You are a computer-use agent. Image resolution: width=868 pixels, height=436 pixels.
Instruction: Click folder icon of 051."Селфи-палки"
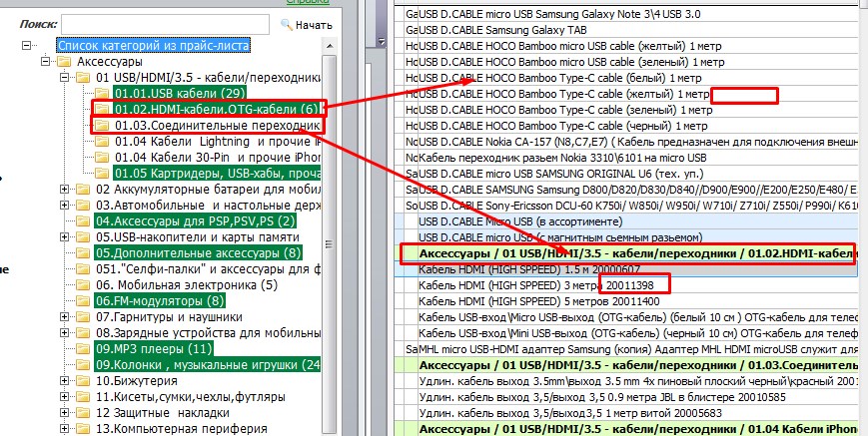[83, 269]
